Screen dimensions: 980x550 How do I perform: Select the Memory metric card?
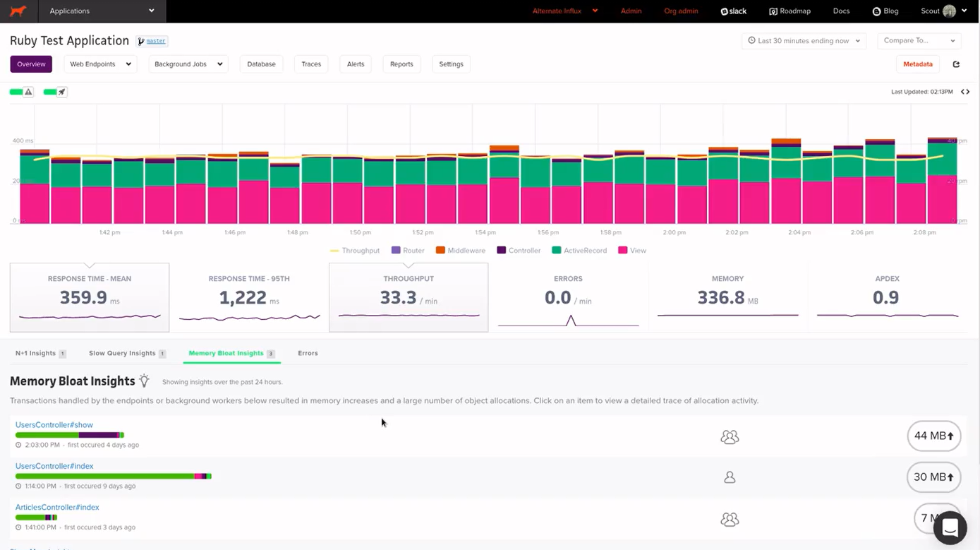pyautogui.click(x=727, y=297)
